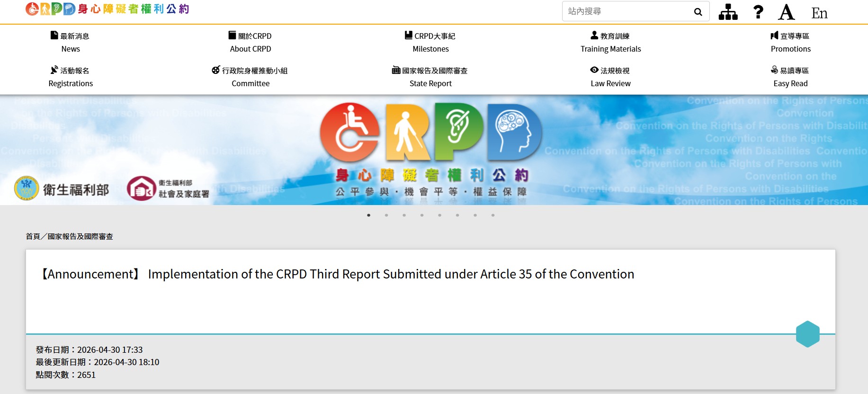This screenshot has width=868, height=394.
Task: Click the large CRPD banner logo
Action: coord(431,133)
